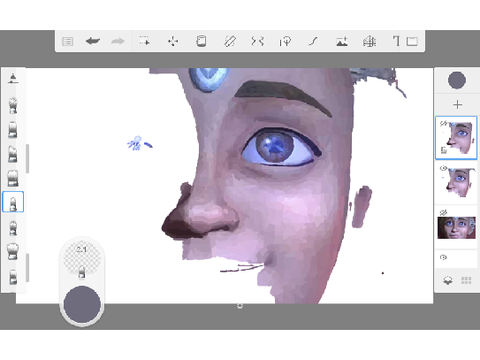Open the layer stack options icon
Viewport: 480px width, 360px height.
(448, 280)
